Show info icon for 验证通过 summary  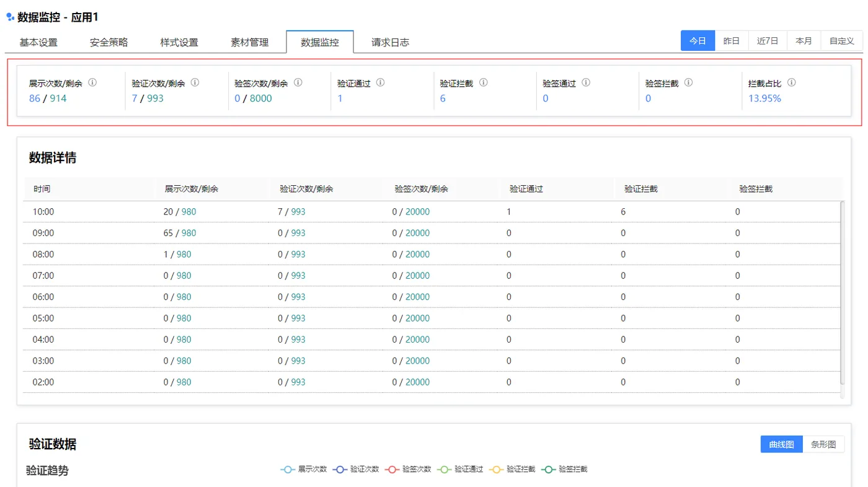coord(380,82)
